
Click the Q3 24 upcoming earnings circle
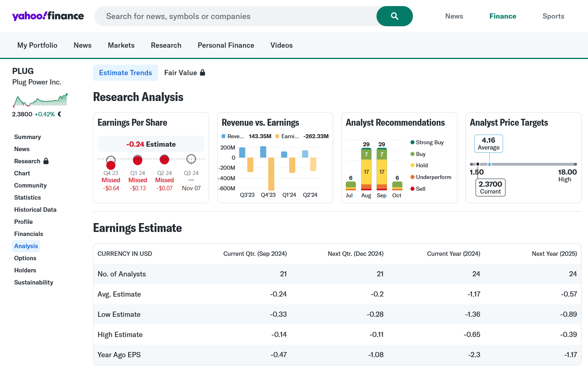[x=191, y=159]
